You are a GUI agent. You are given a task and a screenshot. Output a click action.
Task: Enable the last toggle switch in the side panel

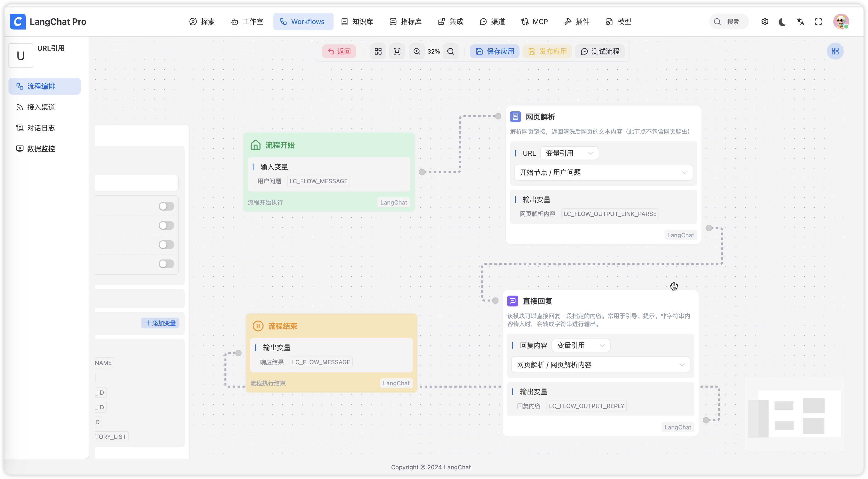167,264
